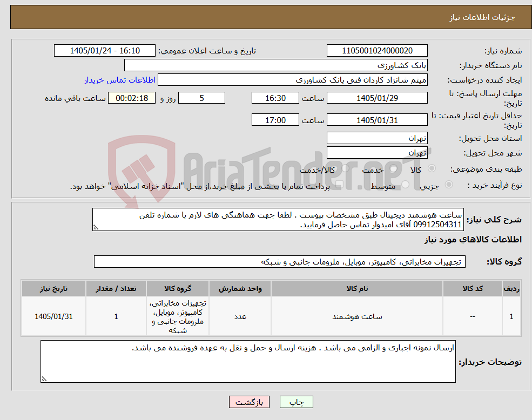
Task: Click the Islamic treasury payment note text
Action: [200, 186]
